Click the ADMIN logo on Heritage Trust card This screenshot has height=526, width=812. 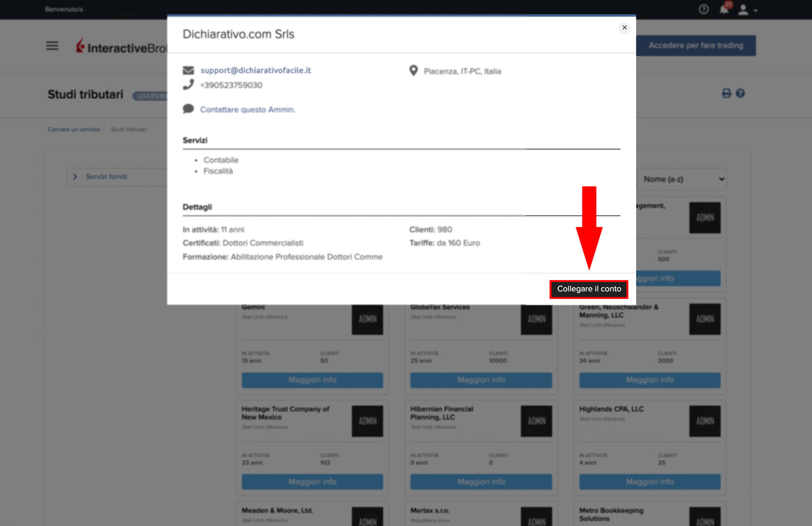tap(368, 421)
